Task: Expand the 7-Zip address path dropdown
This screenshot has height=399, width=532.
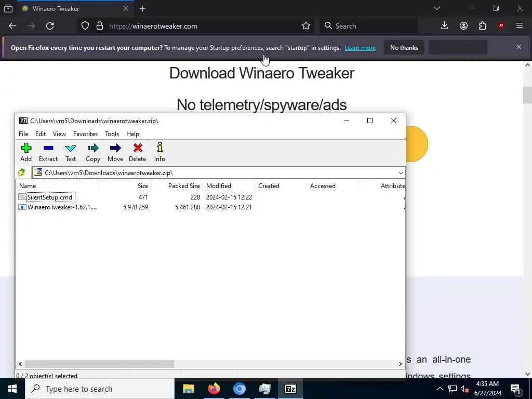Action: pos(401,172)
